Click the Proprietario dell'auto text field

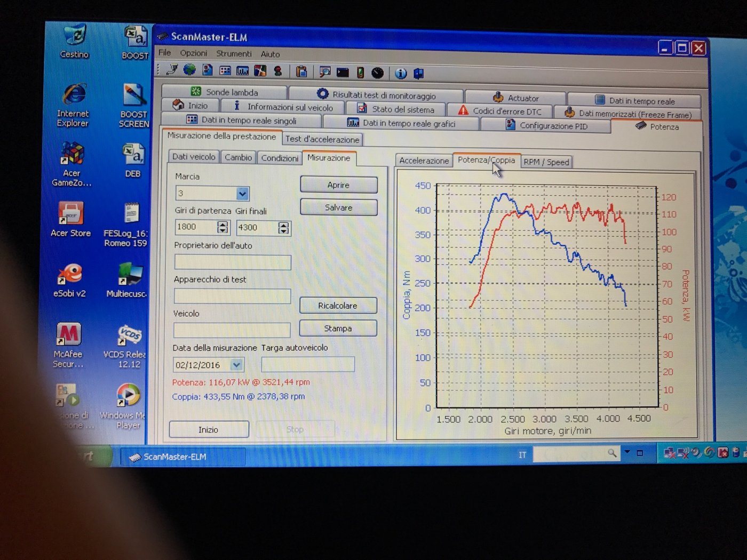[x=232, y=262]
